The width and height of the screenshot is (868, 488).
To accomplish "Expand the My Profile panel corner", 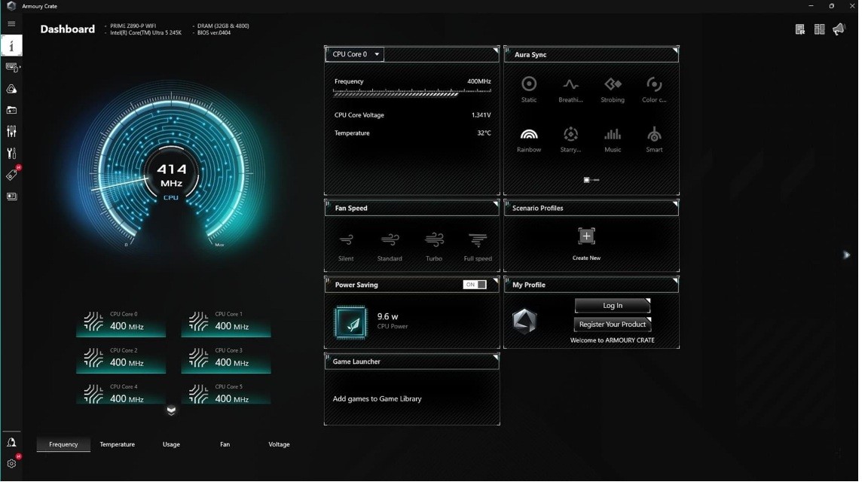I will click(x=675, y=281).
